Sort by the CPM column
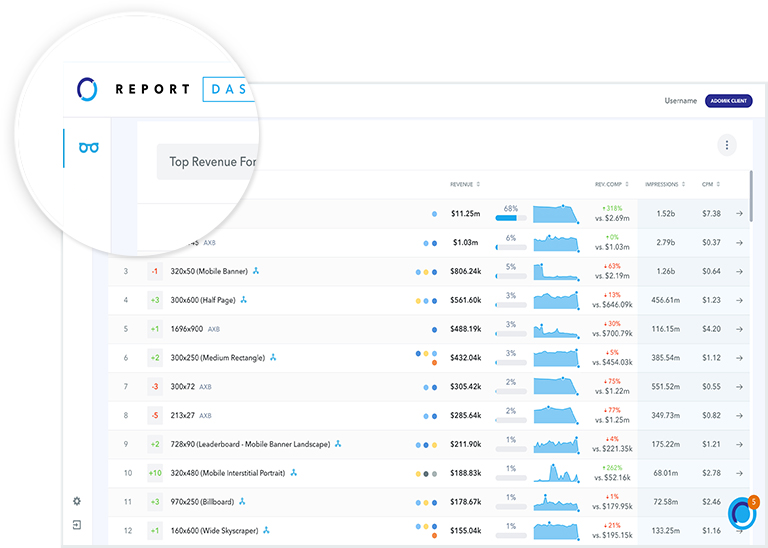Viewport: 768px width, 548px height. [x=710, y=184]
